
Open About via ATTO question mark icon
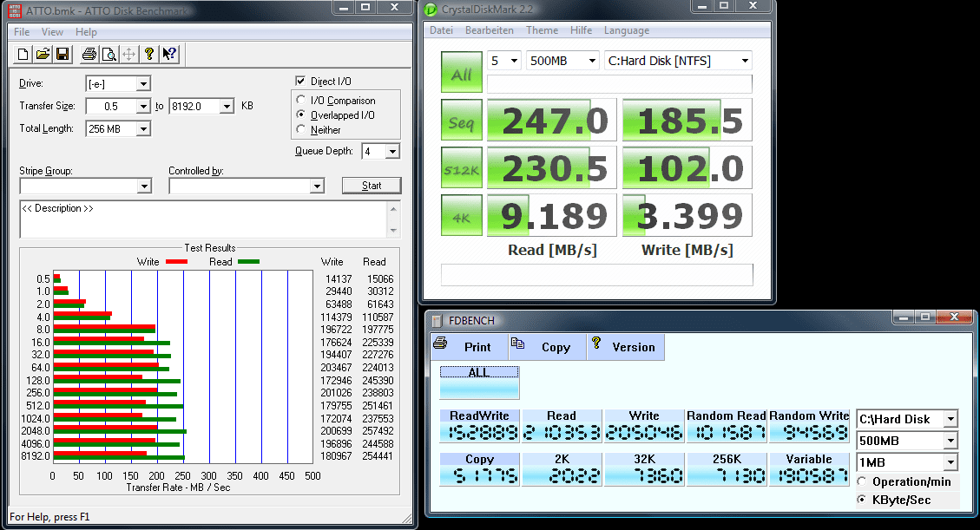click(148, 55)
